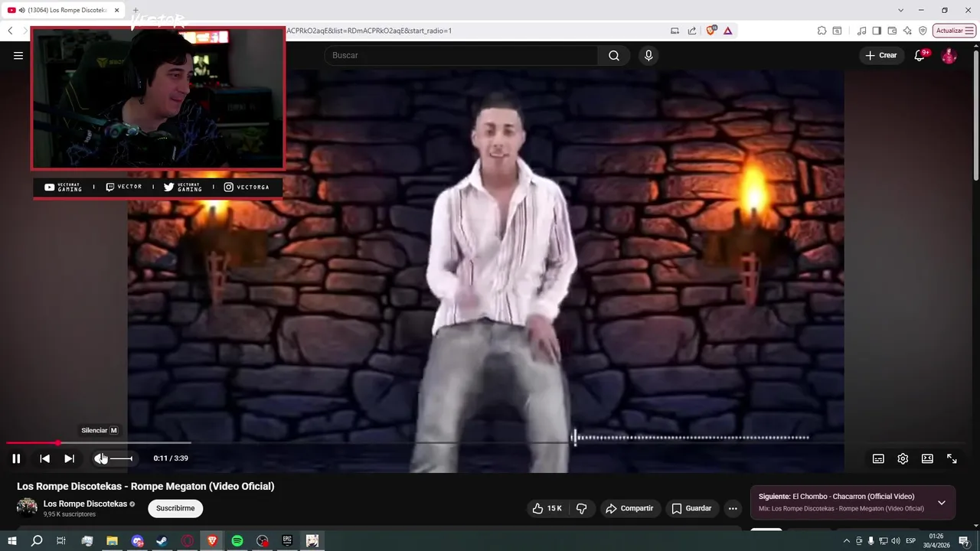The width and height of the screenshot is (980, 551).
Task: Go to the previous video in playlist
Action: tap(44, 458)
